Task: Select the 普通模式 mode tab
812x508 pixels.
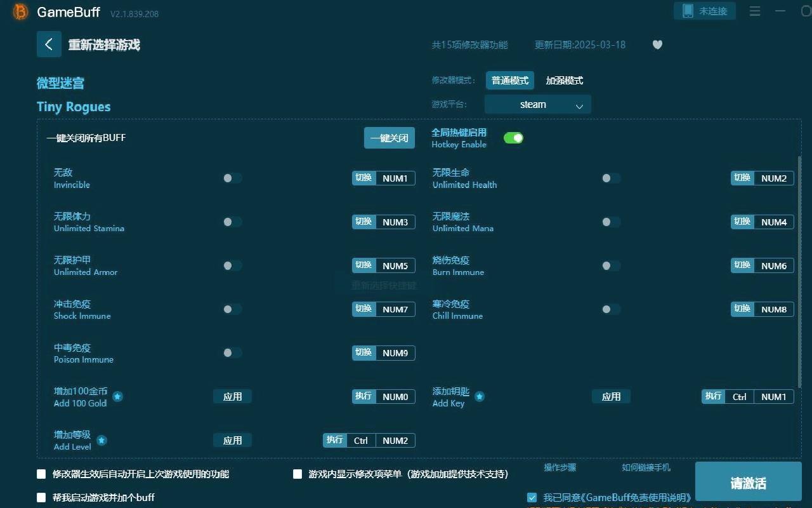Action: (510, 81)
